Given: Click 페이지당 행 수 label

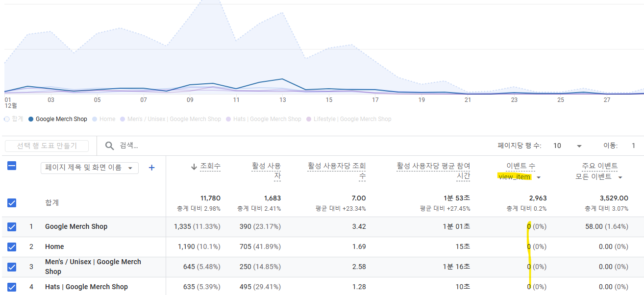Looking at the screenshot, I should [x=520, y=146].
